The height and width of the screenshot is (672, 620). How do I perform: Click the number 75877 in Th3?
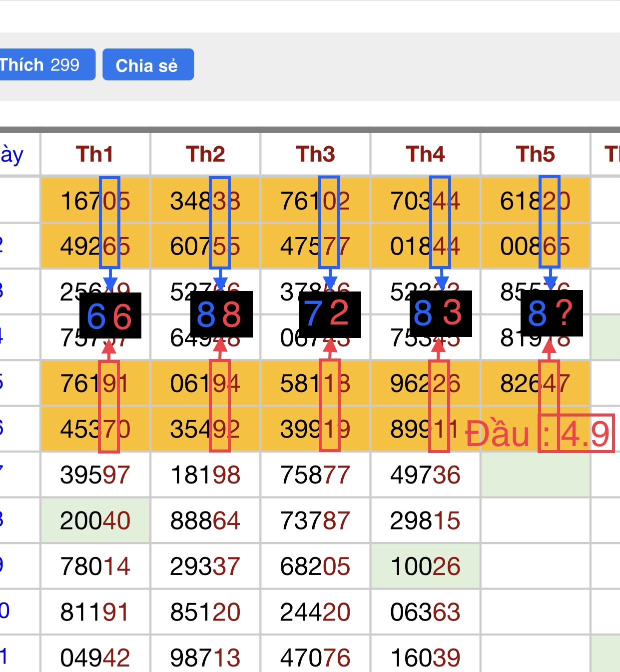(x=315, y=475)
